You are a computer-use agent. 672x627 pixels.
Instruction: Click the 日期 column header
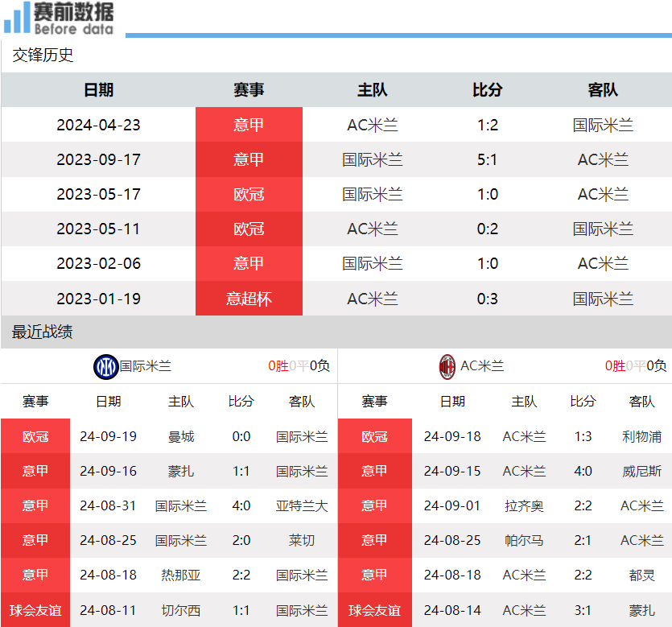pyautogui.click(x=98, y=90)
